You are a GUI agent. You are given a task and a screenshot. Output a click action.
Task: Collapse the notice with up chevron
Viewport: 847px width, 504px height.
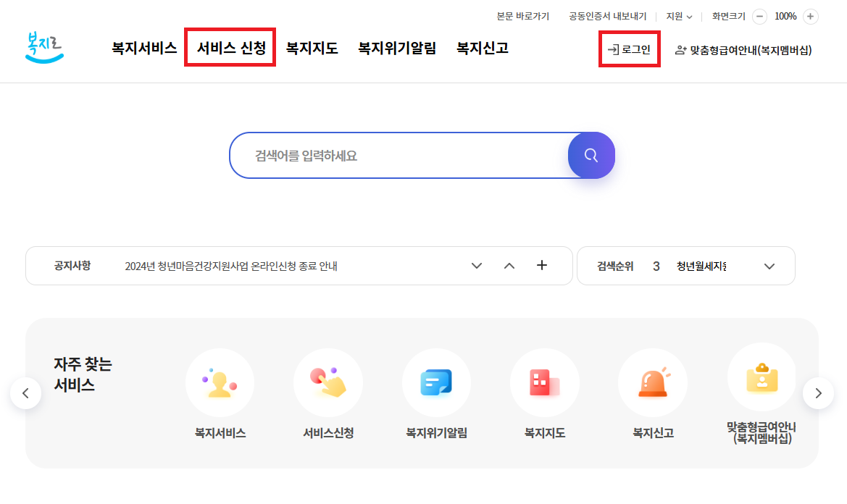(x=509, y=266)
